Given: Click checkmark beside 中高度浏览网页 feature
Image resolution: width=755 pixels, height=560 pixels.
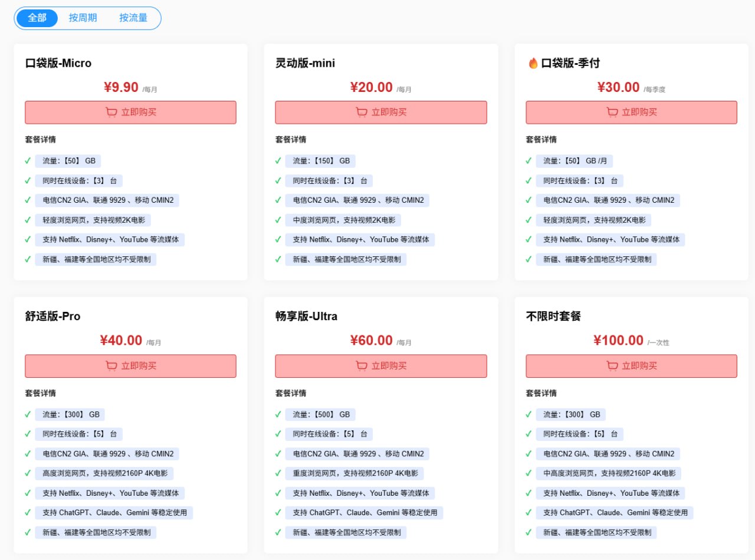Looking at the screenshot, I should [x=528, y=473].
